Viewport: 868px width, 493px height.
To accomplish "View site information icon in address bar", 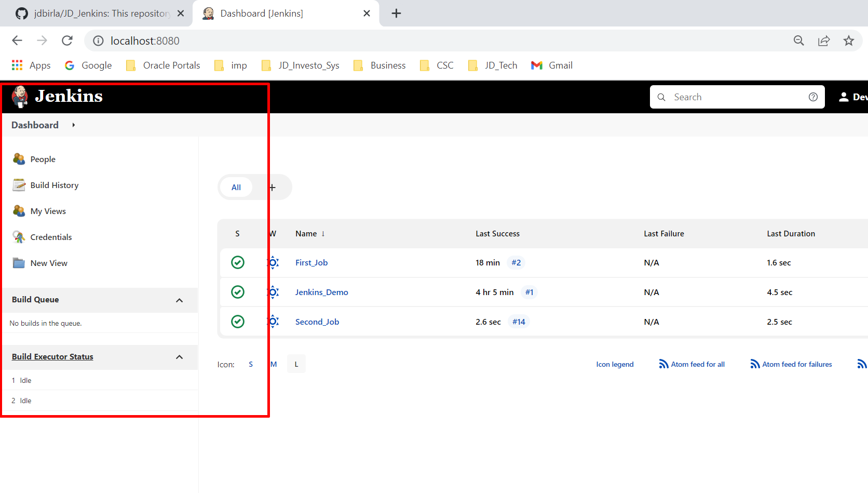I will coord(98,41).
